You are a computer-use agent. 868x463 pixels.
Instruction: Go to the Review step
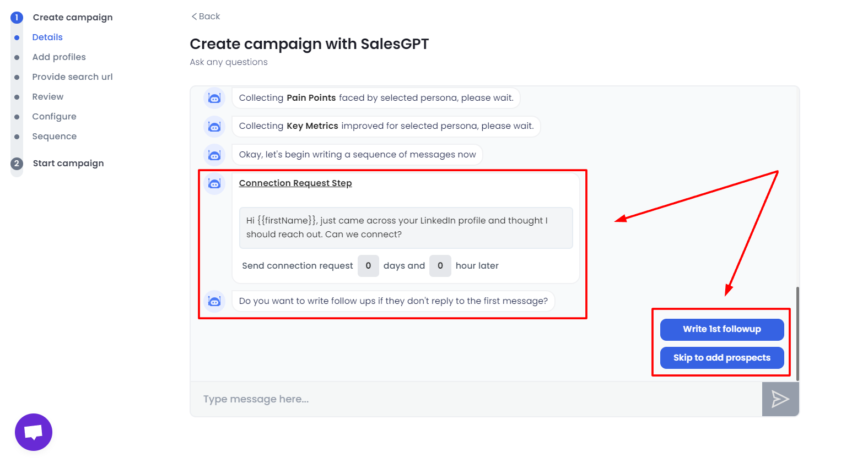47,96
